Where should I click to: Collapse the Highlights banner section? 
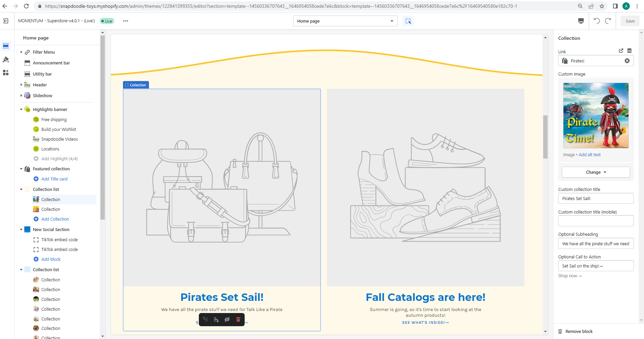coord(21,109)
